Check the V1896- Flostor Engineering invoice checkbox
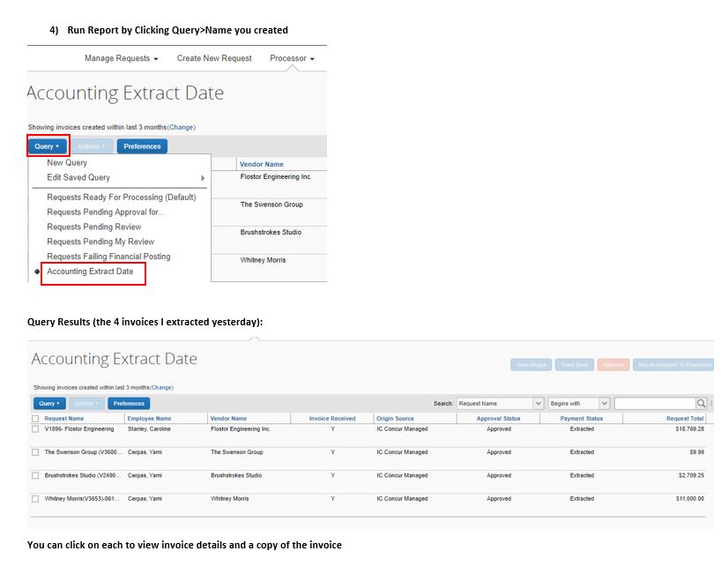This screenshot has height=566, width=728. click(35, 429)
